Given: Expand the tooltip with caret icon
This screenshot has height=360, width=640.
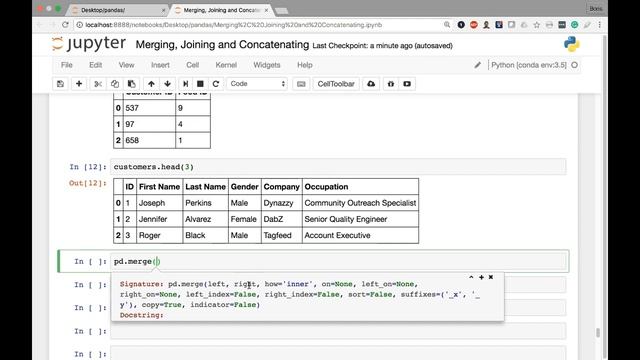Looking at the screenshot, I should [x=471, y=277].
